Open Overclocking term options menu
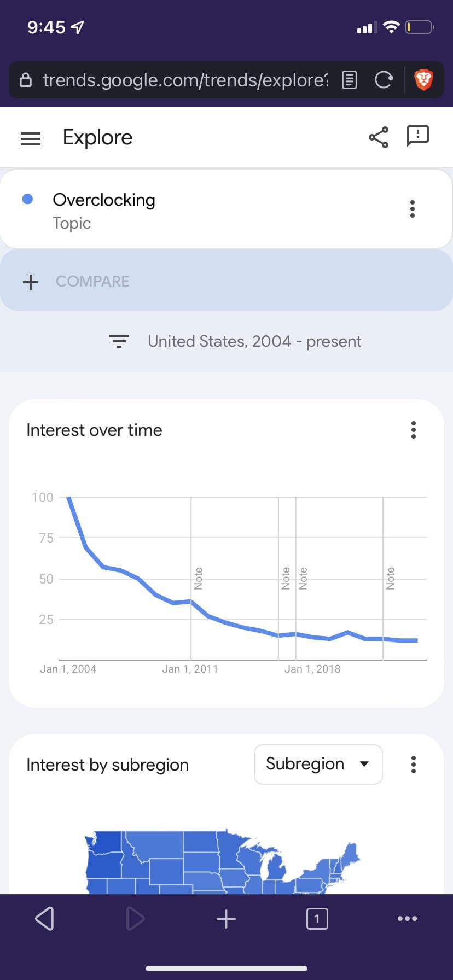Viewport: 453px width, 980px height. (x=413, y=209)
